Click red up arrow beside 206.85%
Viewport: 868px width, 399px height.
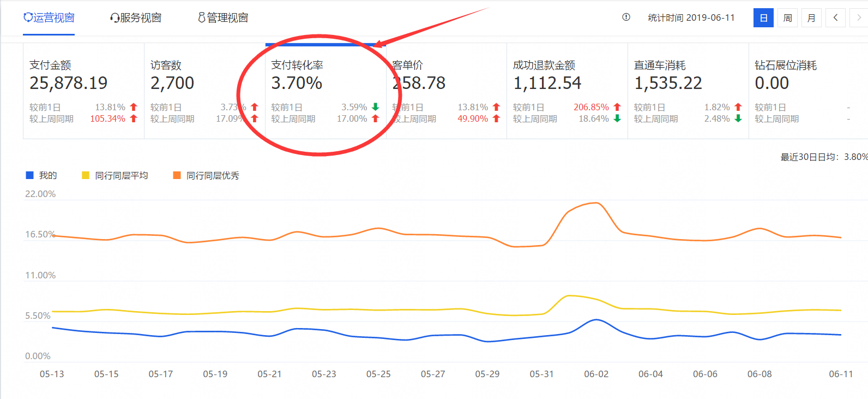pos(617,107)
